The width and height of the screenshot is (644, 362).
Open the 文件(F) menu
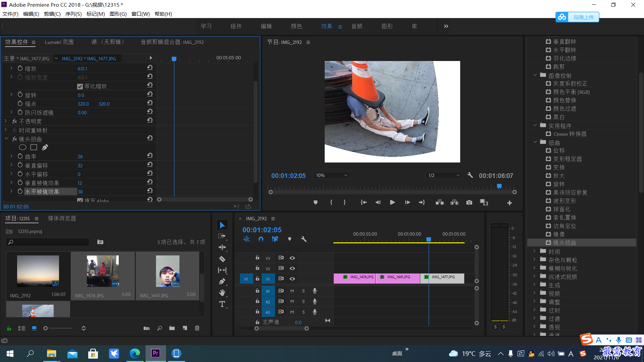[10, 14]
